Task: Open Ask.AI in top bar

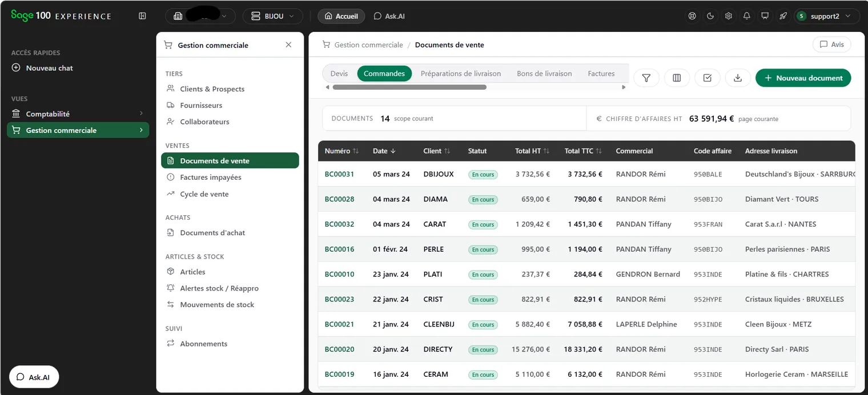Action: 389,16
